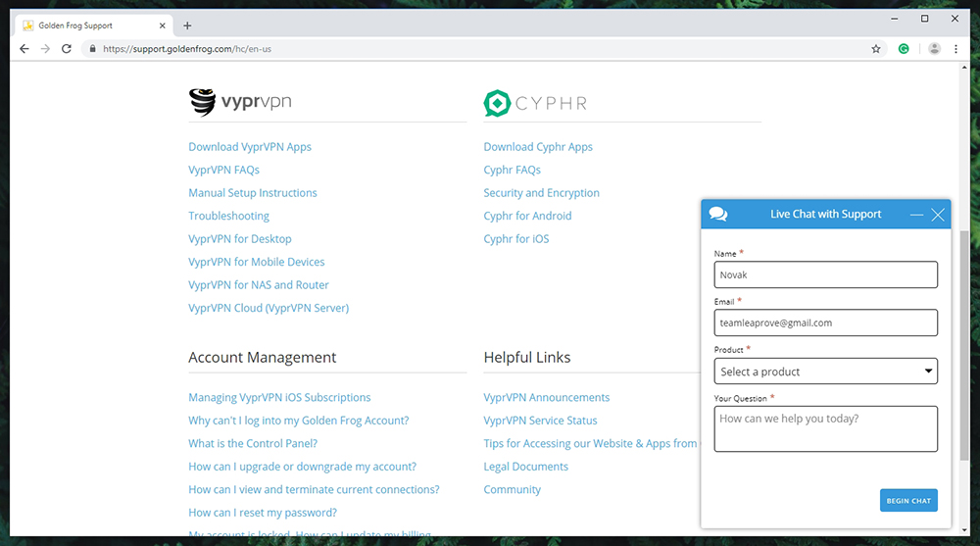Click the Cyphr logo
This screenshot has width=980, height=546.
(536, 103)
